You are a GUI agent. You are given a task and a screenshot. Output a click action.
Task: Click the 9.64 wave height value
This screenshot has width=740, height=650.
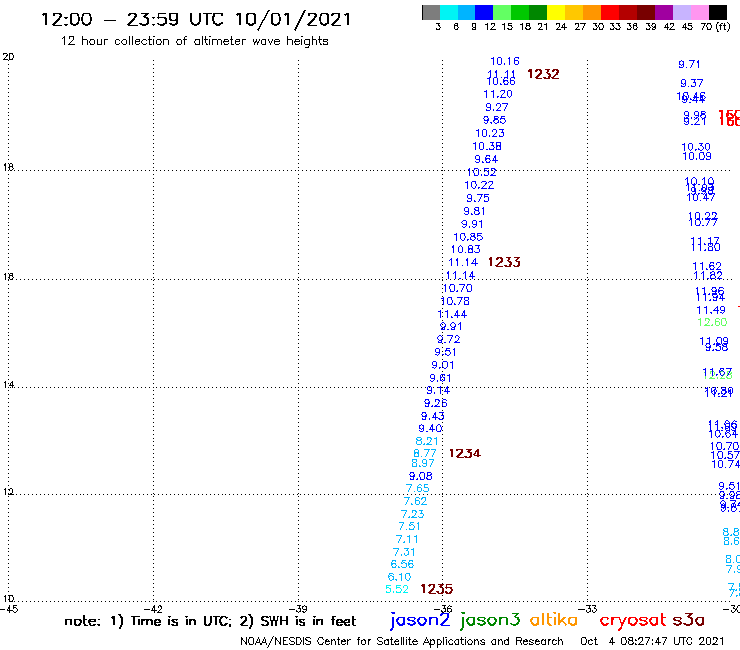[486, 159]
